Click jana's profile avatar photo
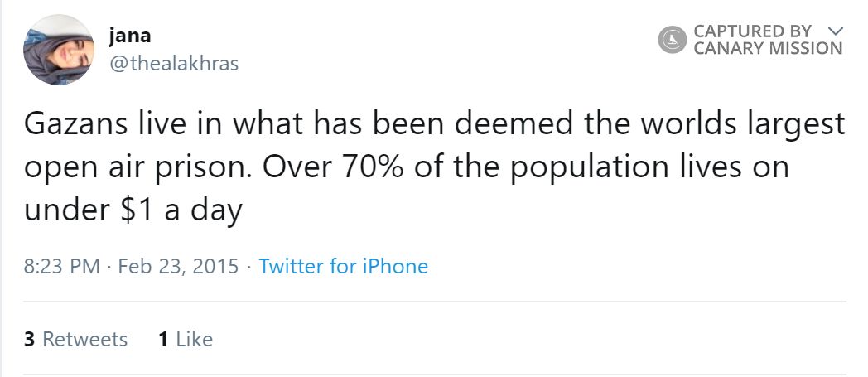This screenshot has width=868, height=377. (59, 50)
